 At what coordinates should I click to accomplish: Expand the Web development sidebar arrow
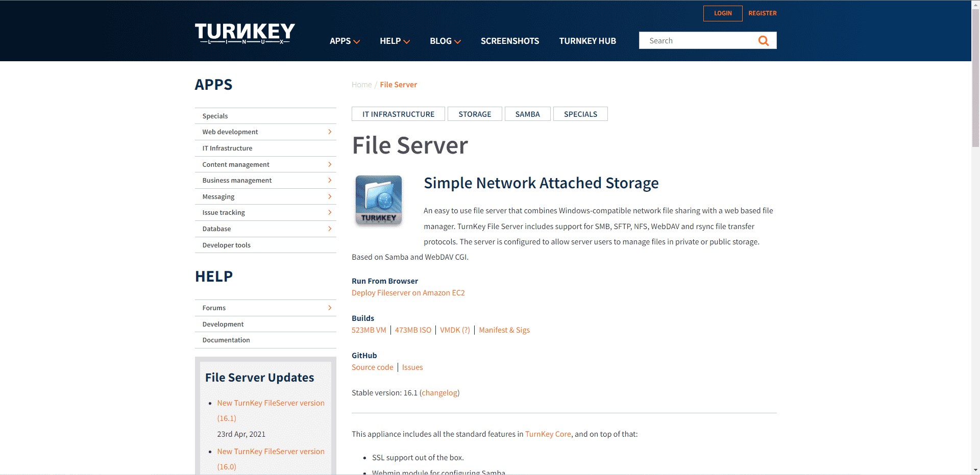tap(330, 132)
